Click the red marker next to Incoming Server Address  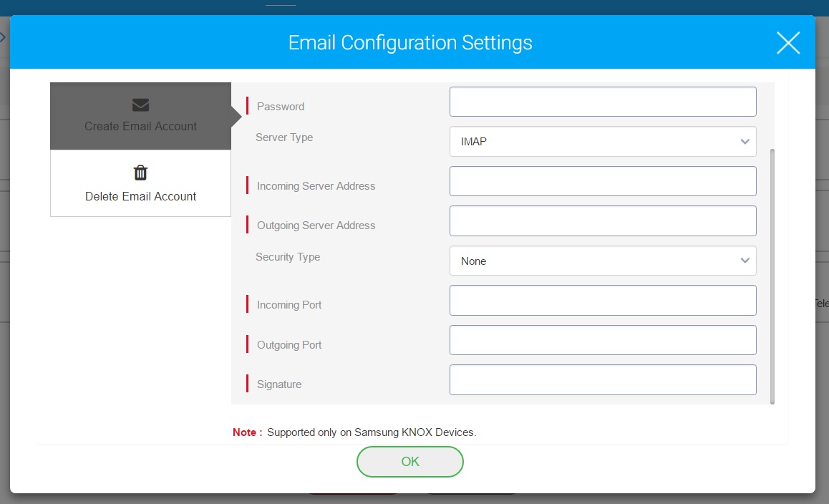pos(247,185)
